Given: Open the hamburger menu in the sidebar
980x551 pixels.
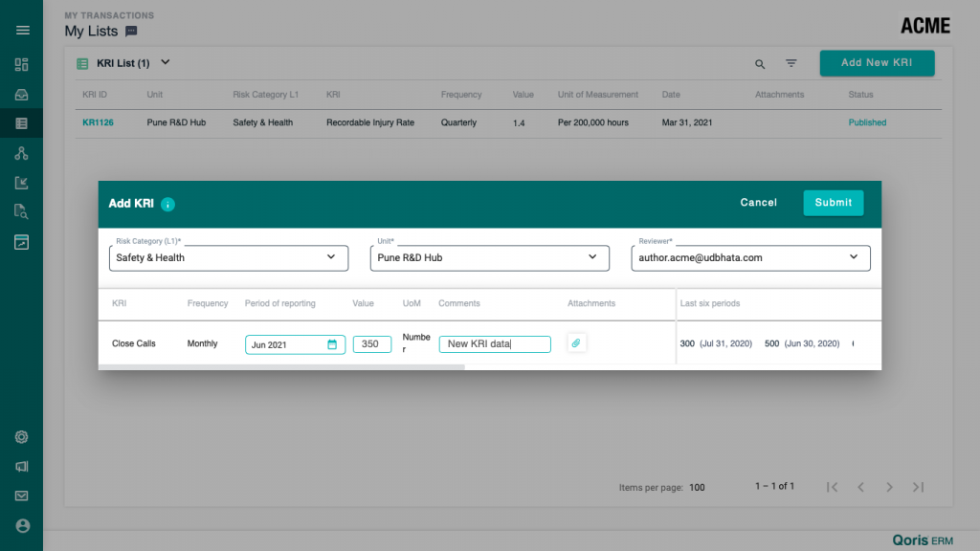Looking at the screenshot, I should pyautogui.click(x=23, y=30).
